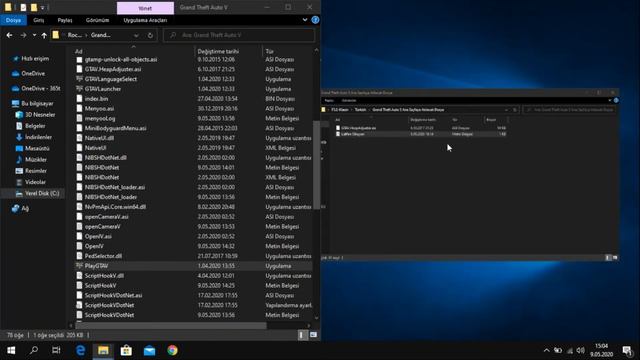This screenshot has height=360, width=640.
Task: Open Customize Quick Access Toolbar dropdown
Action: pyautogui.click(x=42, y=7)
